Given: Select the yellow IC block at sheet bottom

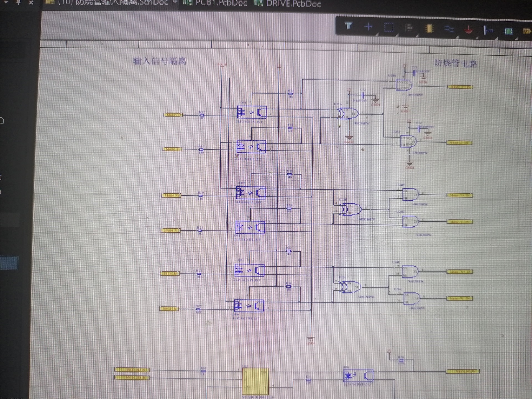Looking at the screenshot, I should click(255, 381).
